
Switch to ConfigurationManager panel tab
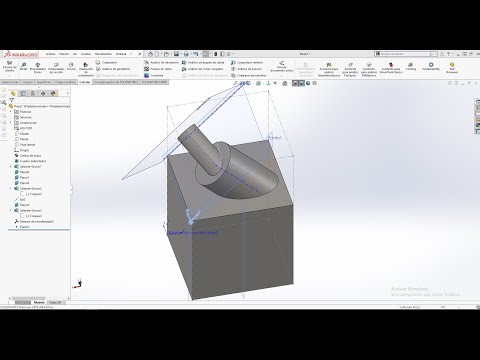33,93
